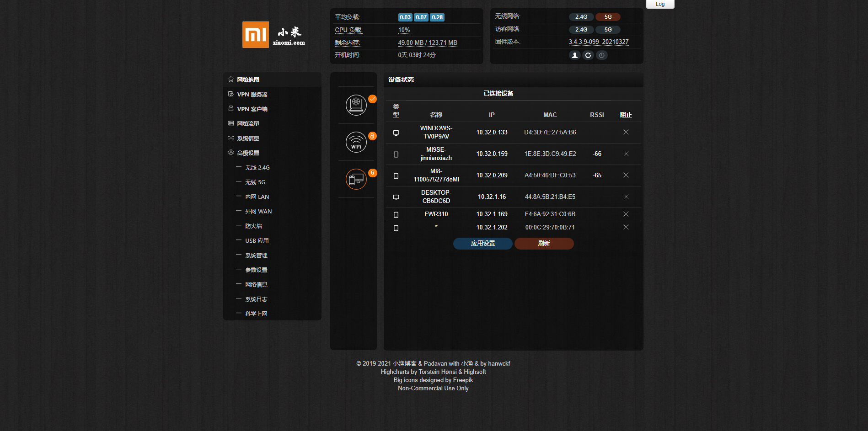This screenshot has height=431, width=868.
Task: Toggle the guest network 2.4G button
Action: coord(581,30)
